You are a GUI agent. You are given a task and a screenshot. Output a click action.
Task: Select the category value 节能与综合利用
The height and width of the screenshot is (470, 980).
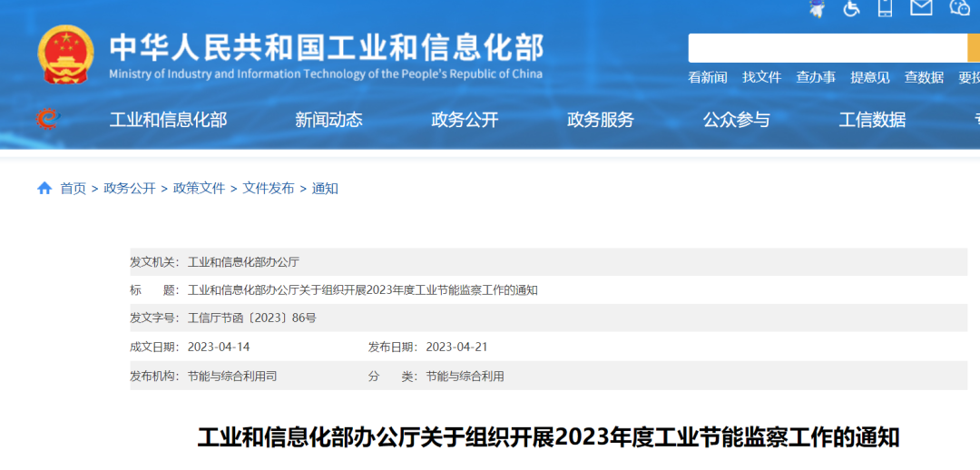tap(465, 377)
